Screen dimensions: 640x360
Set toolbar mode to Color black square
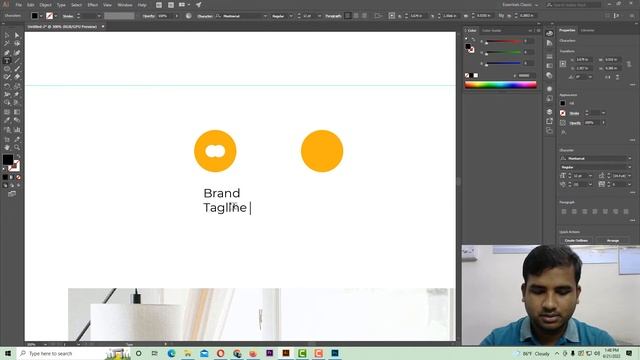click(x=5, y=178)
